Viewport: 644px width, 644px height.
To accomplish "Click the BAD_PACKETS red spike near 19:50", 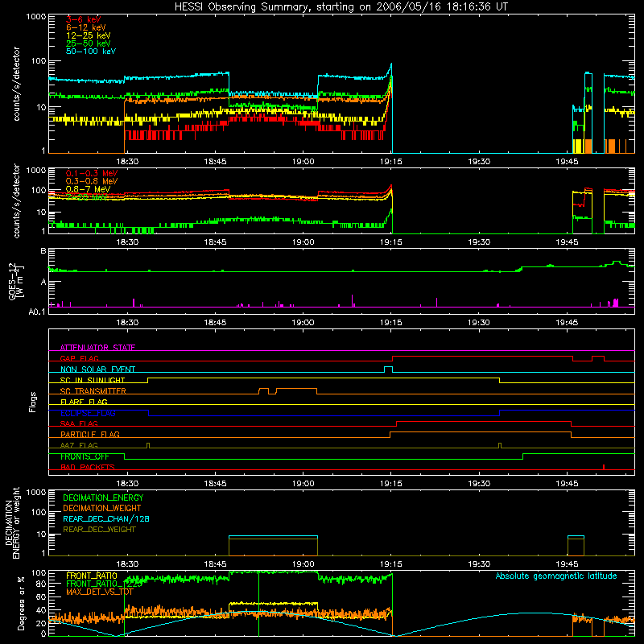I will (x=603, y=467).
